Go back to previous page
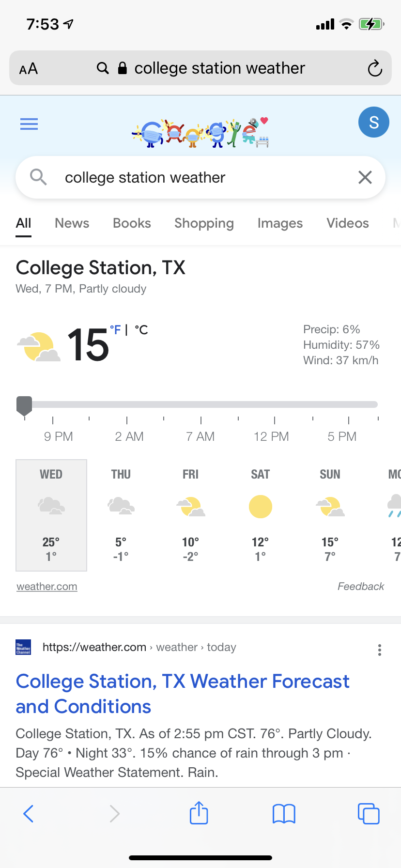401x868 pixels. tap(29, 813)
